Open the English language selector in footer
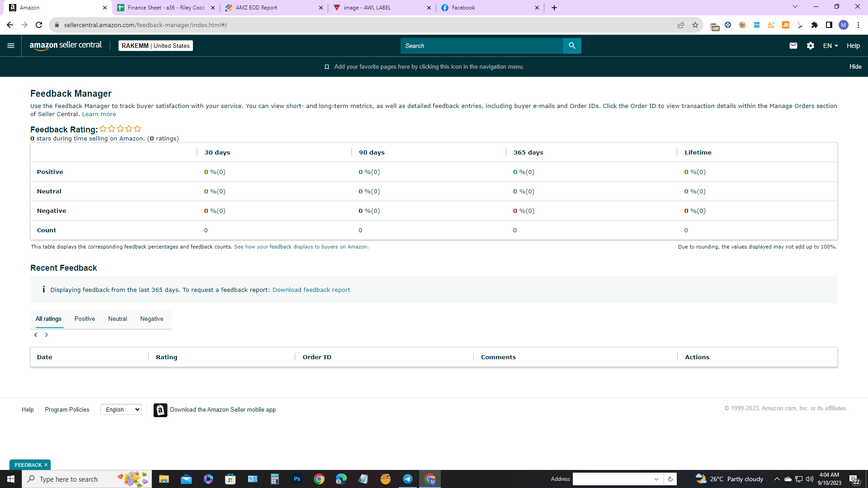Image resolution: width=868 pixels, height=488 pixels. (121, 409)
